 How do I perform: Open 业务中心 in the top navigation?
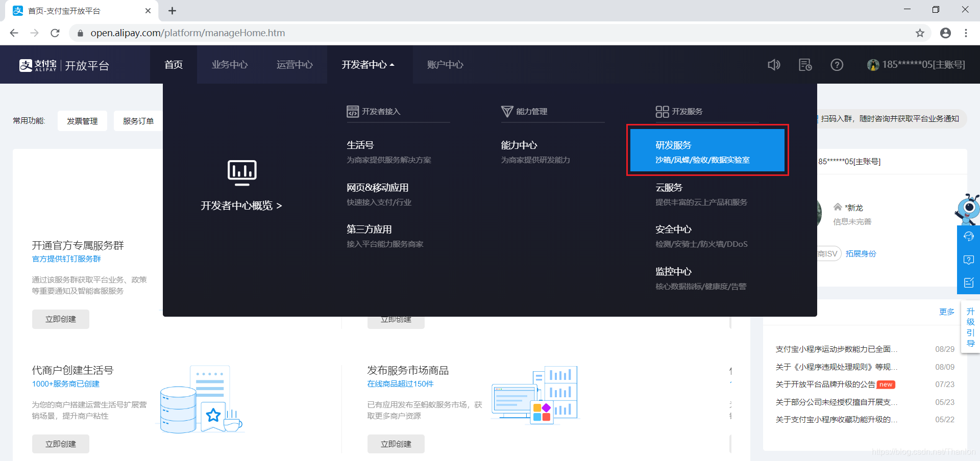coord(230,65)
